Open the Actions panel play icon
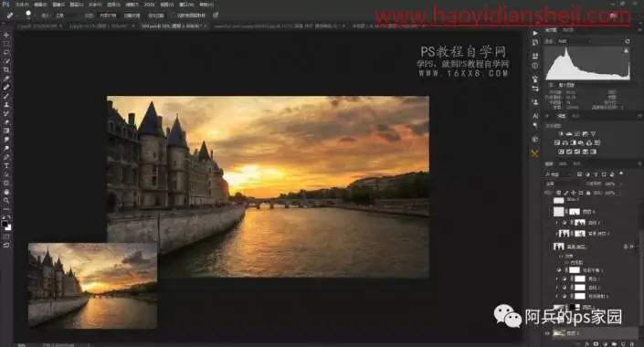The height and width of the screenshot is (347, 644). tap(534, 33)
